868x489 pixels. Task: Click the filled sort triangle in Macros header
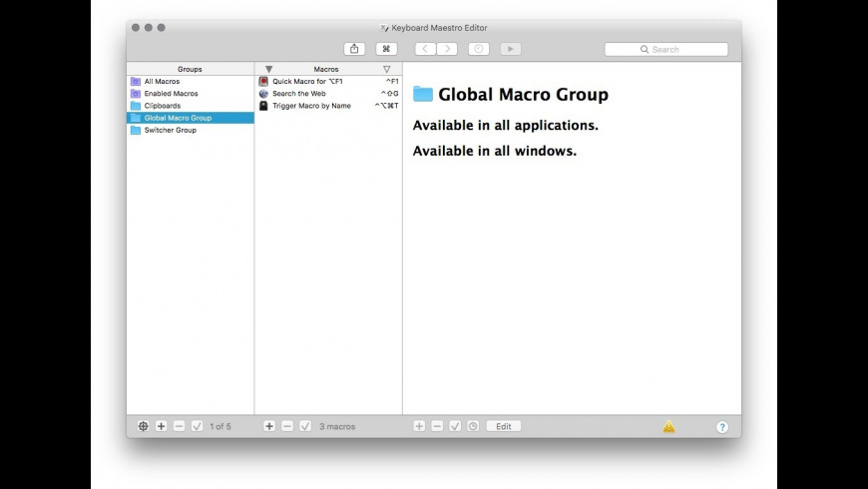point(268,69)
